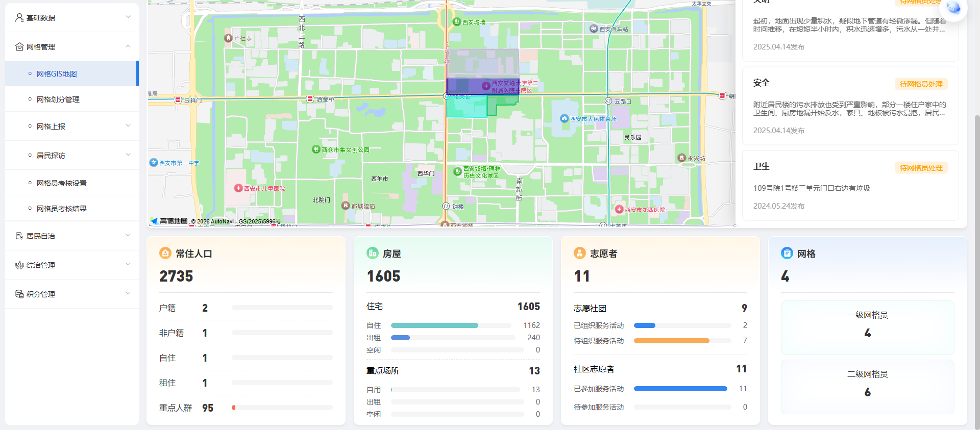The image size is (980, 430).
Task: Select the 网格GIS地图 menu item
Action: pos(71,74)
